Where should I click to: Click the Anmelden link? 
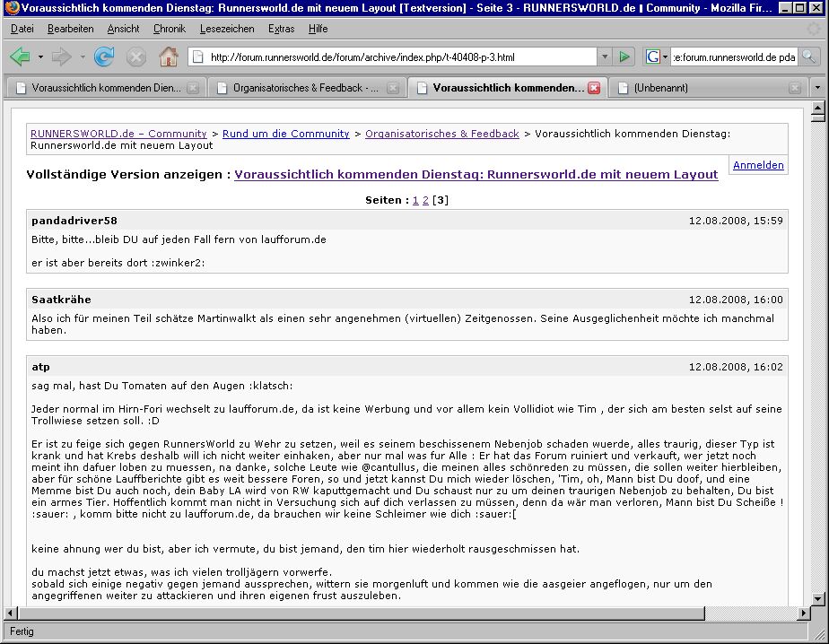(758, 165)
